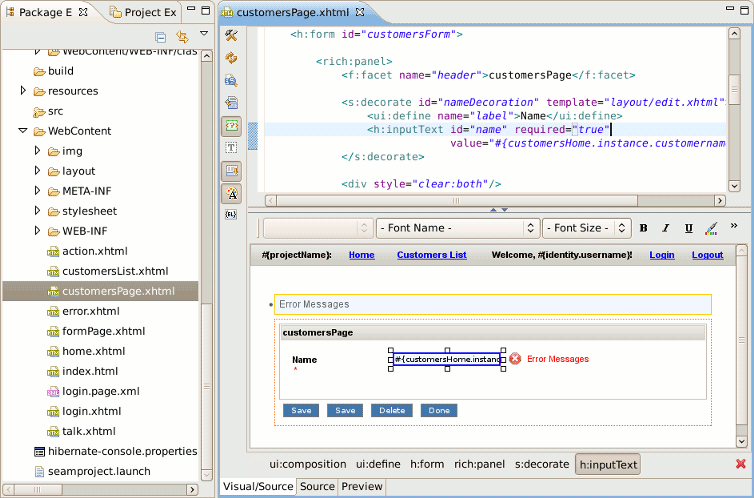Click Collapse All icon in Package Explorer
Image resolution: width=754 pixels, height=498 pixels.
click(x=160, y=36)
